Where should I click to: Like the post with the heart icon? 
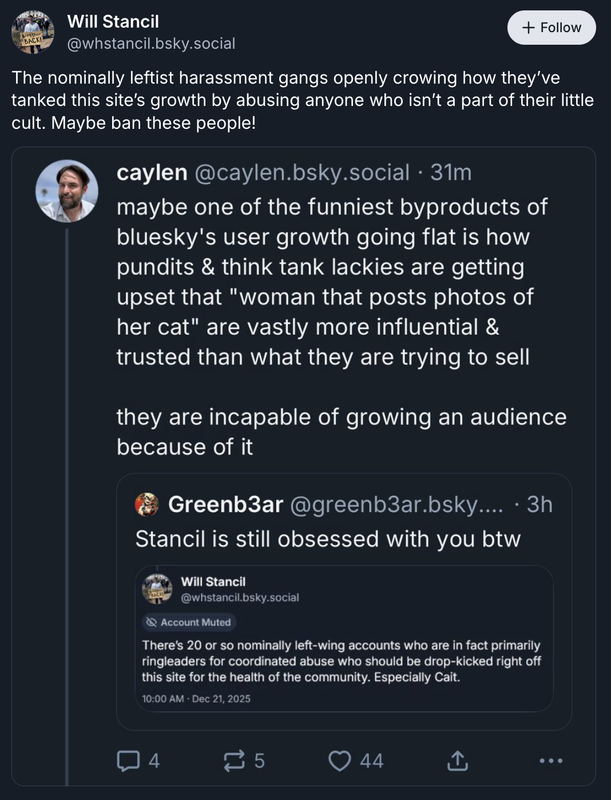[340, 761]
